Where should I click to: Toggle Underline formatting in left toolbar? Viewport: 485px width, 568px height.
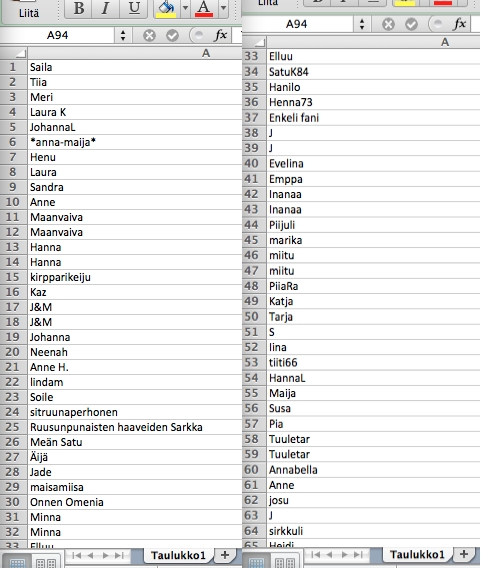point(134,8)
